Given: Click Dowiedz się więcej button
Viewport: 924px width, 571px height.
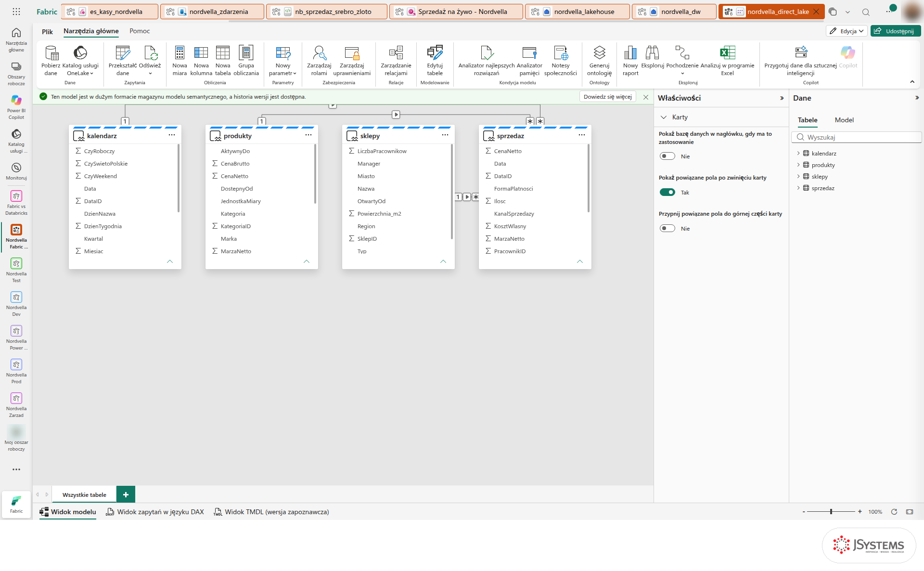Looking at the screenshot, I should (x=607, y=97).
